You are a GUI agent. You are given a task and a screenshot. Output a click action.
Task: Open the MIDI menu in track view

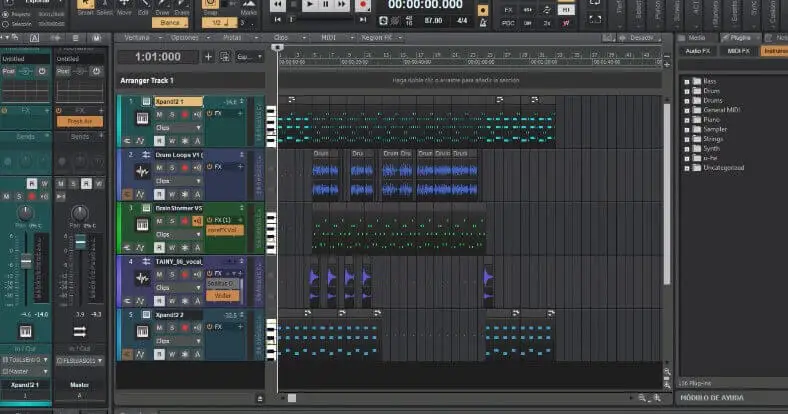[331, 38]
